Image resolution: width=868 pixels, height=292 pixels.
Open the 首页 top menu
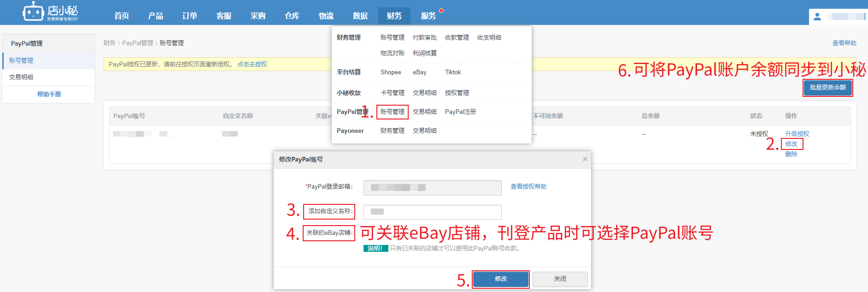(x=122, y=16)
